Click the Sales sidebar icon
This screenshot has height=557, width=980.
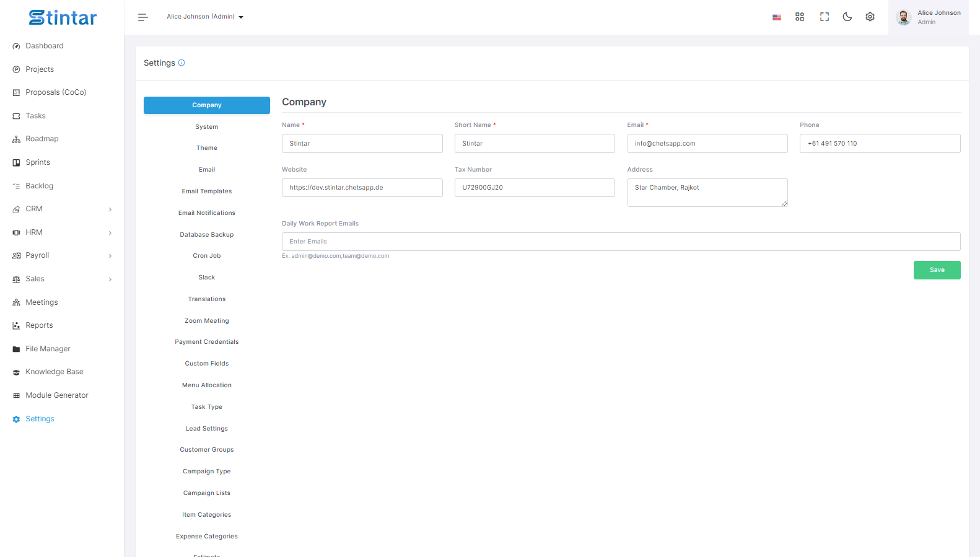[x=16, y=279]
